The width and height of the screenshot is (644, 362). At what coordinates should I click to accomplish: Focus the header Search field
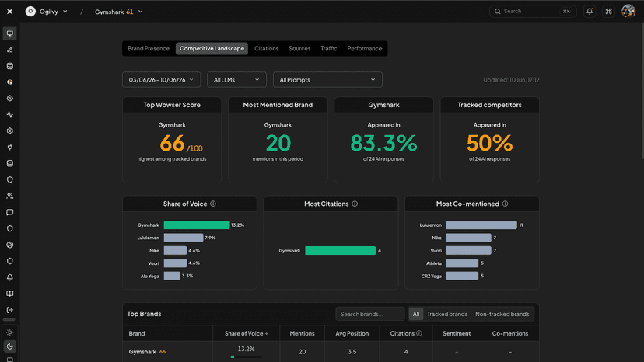533,12
